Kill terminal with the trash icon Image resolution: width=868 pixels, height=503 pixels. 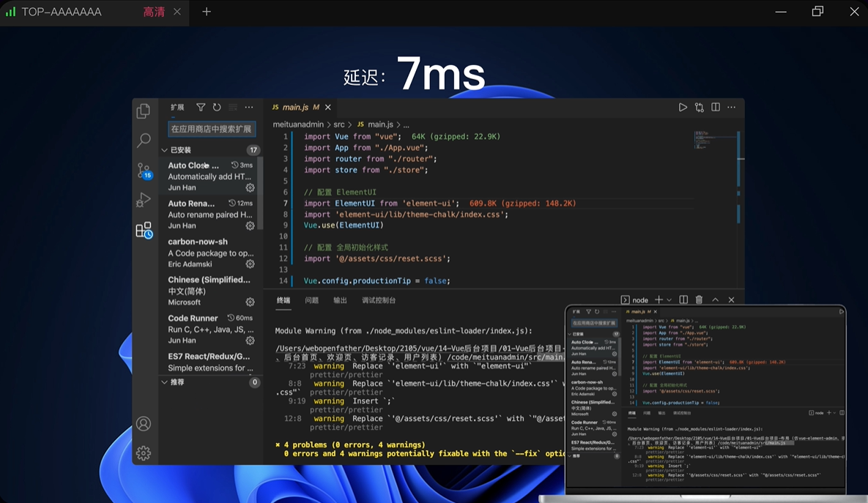click(699, 299)
